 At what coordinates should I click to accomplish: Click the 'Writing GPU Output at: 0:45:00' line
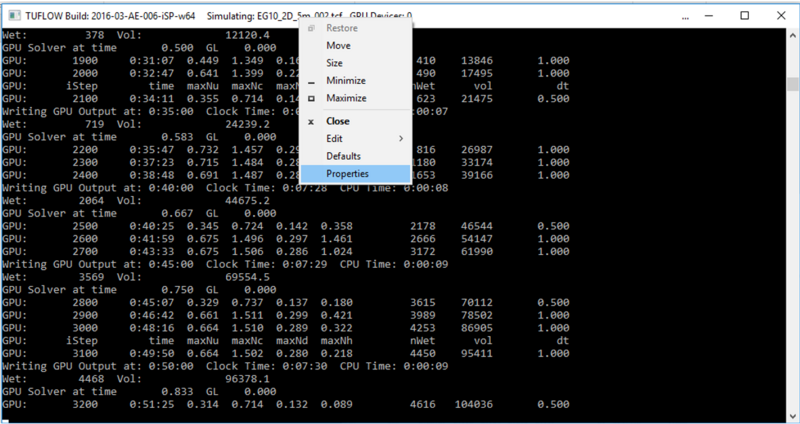pyautogui.click(x=225, y=264)
